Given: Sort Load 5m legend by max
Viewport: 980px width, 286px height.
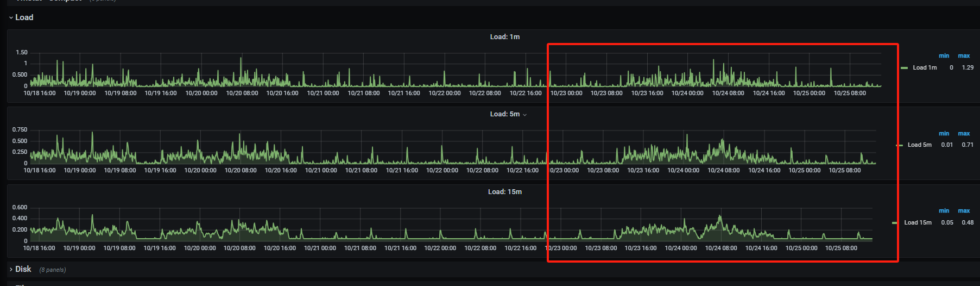Looking at the screenshot, I should pos(964,134).
